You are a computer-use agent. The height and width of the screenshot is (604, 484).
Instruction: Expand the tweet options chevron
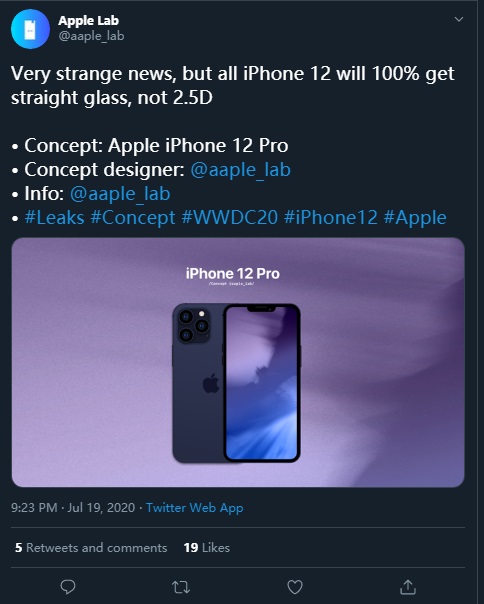(x=459, y=19)
